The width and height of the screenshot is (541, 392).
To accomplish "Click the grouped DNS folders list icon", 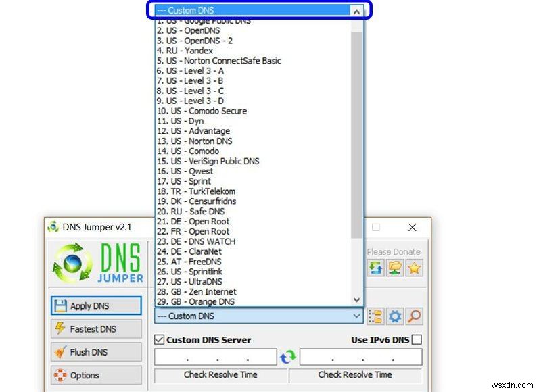I will coord(375,315).
